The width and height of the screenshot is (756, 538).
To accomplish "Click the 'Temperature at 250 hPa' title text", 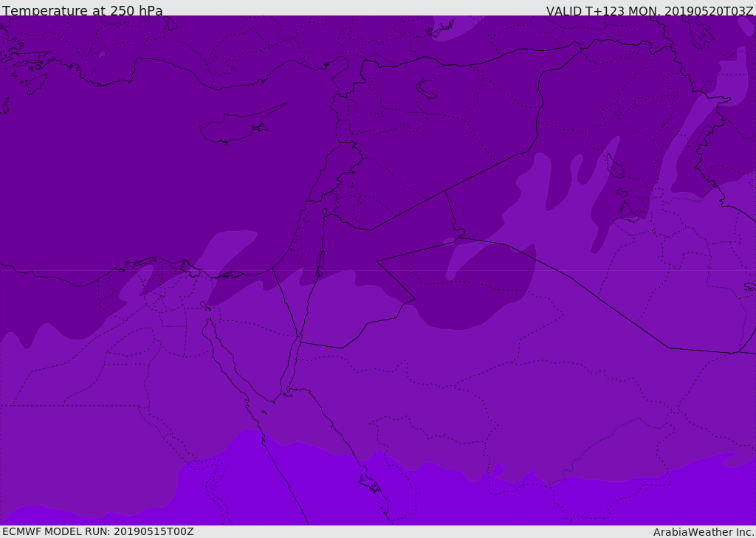I will pos(83,10).
